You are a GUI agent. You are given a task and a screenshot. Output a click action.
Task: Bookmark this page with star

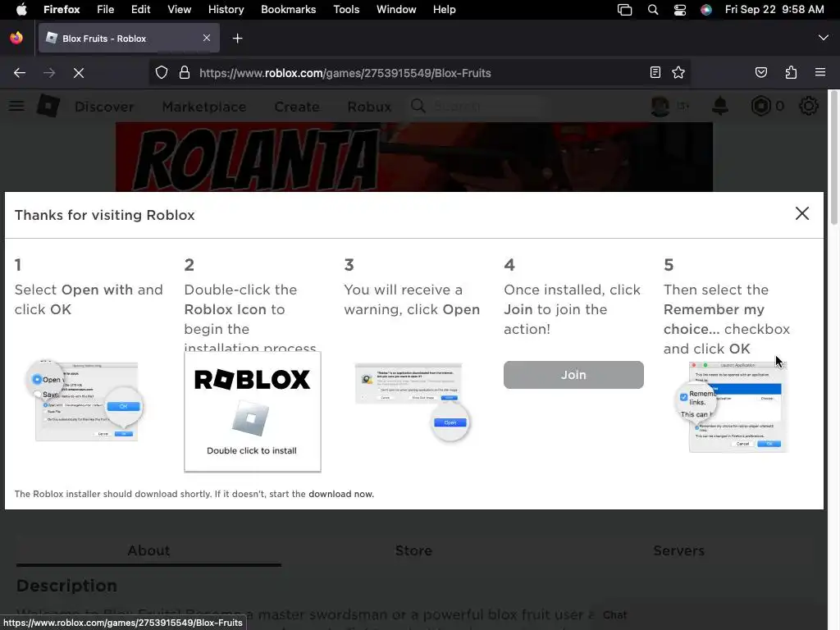point(678,72)
